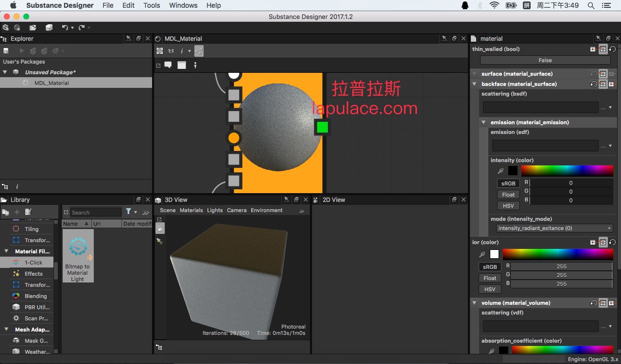The height and width of the screenshot is (364, 621).
Task: Collapse the backface (material_surface) section
Action: pos(475,84)
